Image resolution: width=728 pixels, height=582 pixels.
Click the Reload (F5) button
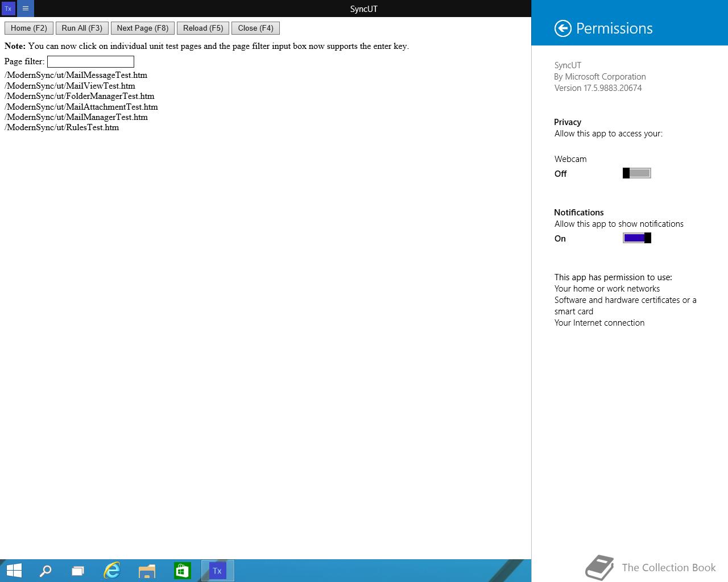203,28
